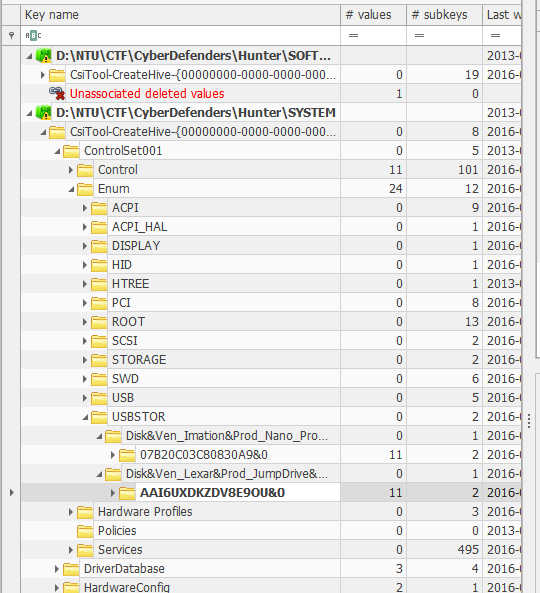Expand the Services key
This screenshot has height=593, width=540.
point(71,550)
